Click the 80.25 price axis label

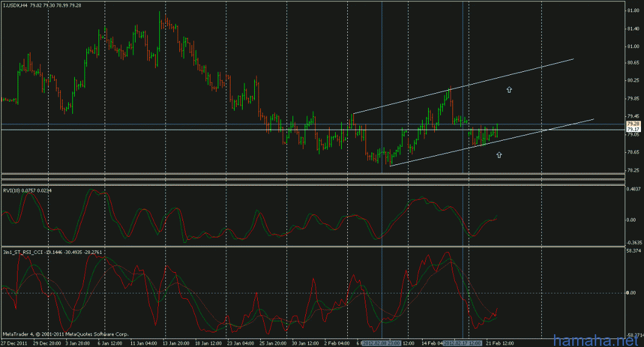click(x=633, y=80)
